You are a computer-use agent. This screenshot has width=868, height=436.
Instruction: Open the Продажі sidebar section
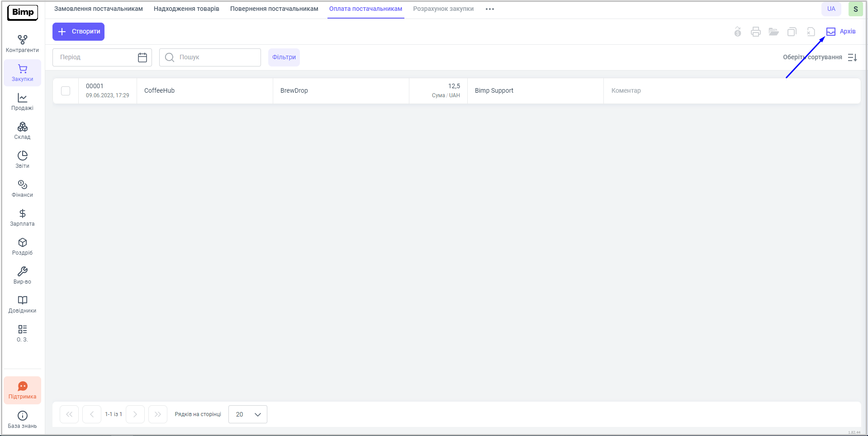point(22,102)
